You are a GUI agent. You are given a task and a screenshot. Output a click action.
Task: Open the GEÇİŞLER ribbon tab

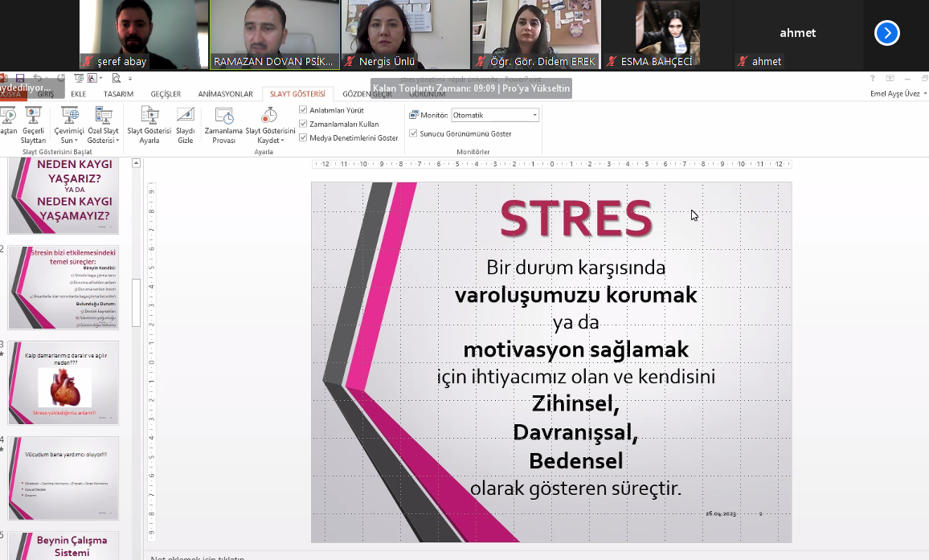(x=166, y=94)
